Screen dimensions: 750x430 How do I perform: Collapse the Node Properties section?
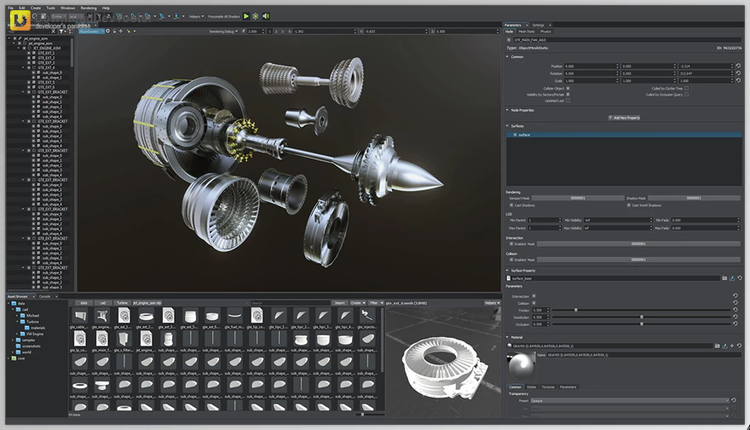507,110
